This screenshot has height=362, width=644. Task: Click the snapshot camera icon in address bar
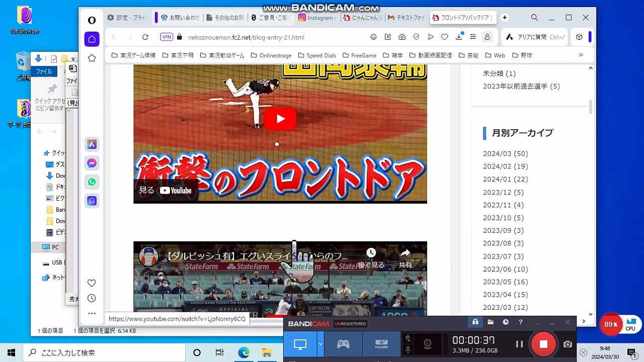402,37
